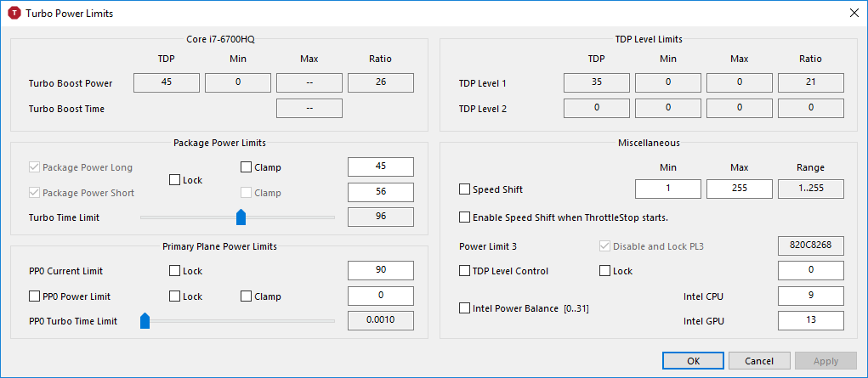The width and height of the screenshot is (868, 378).
Task: Click TDP Level 2 Min value box
Action: click(x=668, y=109)
